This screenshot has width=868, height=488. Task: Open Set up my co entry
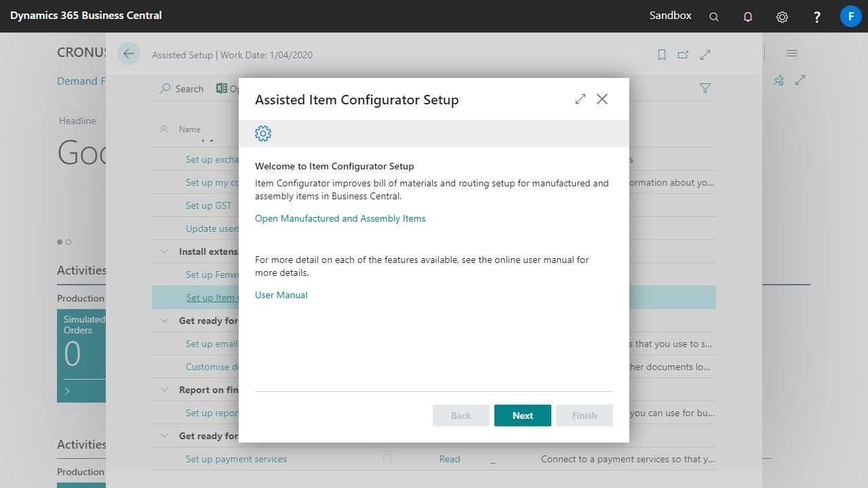click(x=212, y=182)
